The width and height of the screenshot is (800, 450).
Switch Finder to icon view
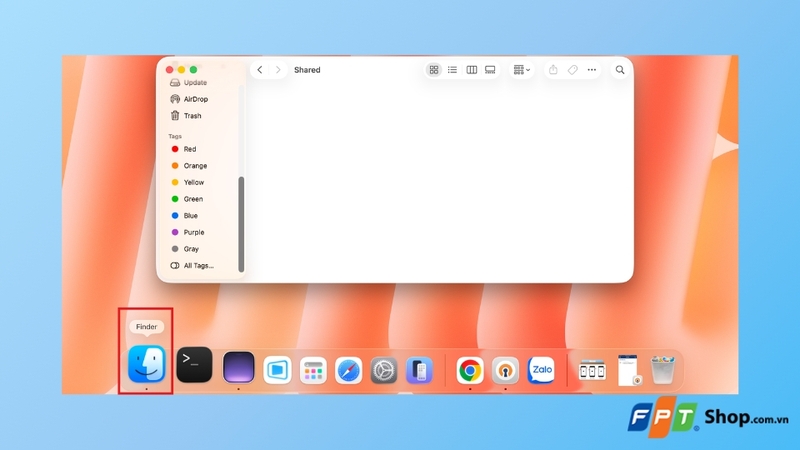tap(434, 70)
